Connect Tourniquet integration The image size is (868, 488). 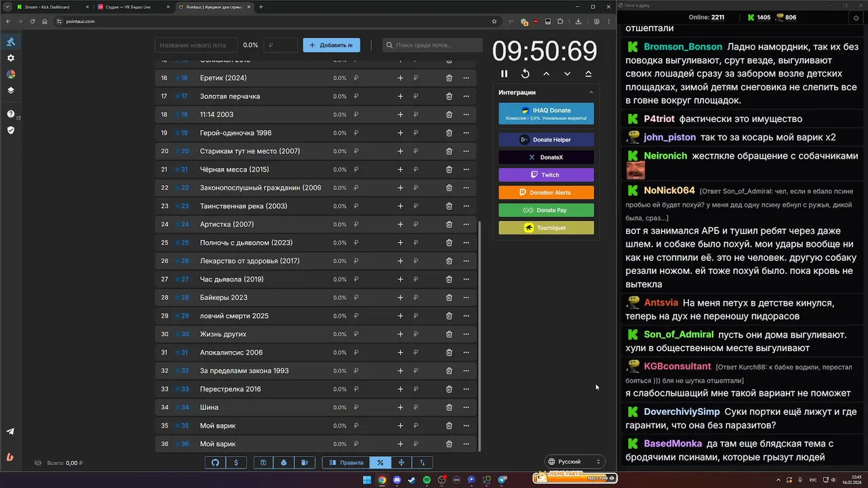click(x=546, y=228)
